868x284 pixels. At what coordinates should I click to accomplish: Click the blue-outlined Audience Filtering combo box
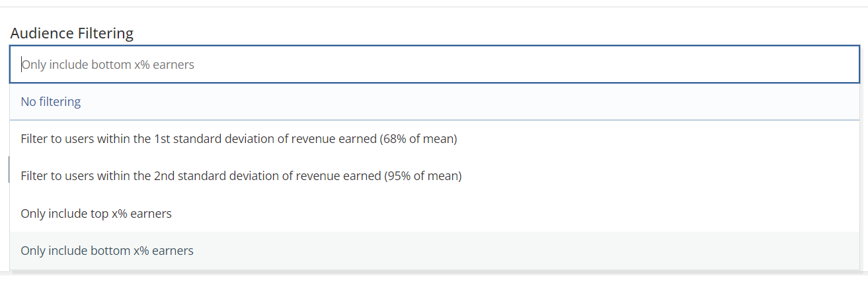pos(434,64)
